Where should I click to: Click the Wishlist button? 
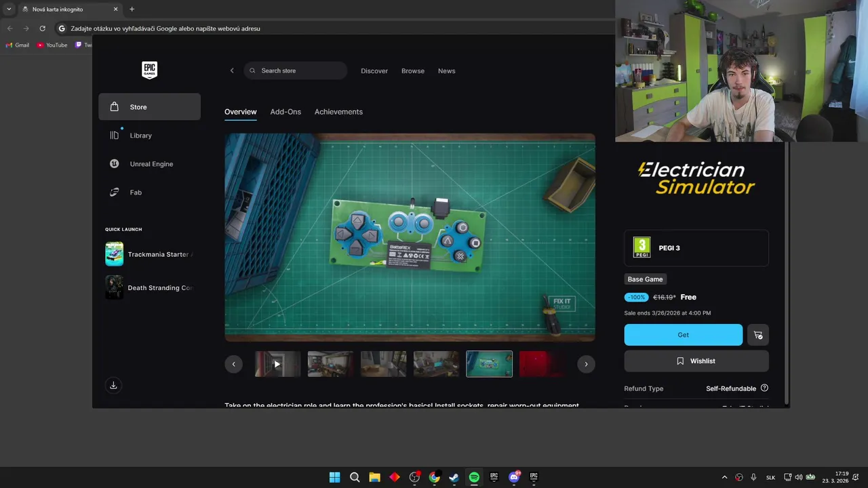click(696, 361)
